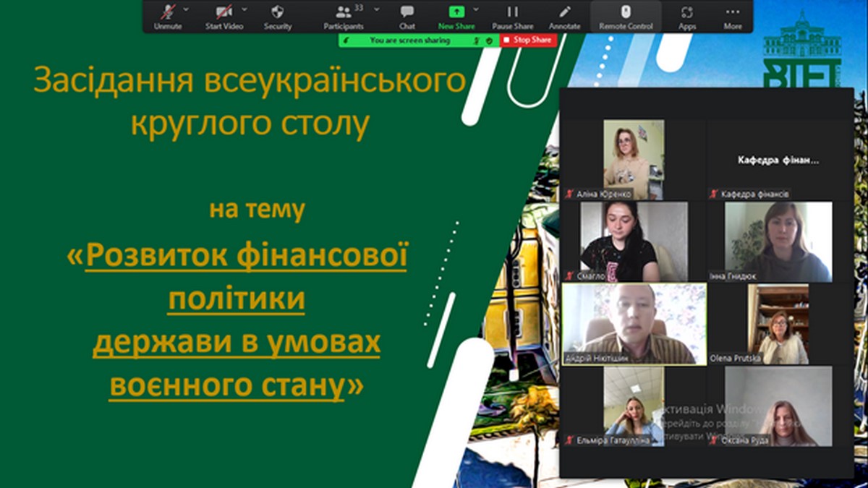
Task: Expand the arrow next to Participants
Action: tap(376, 9)
